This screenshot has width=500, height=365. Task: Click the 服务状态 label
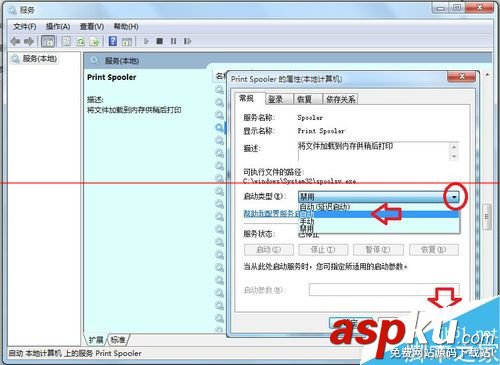click(259, 234)
